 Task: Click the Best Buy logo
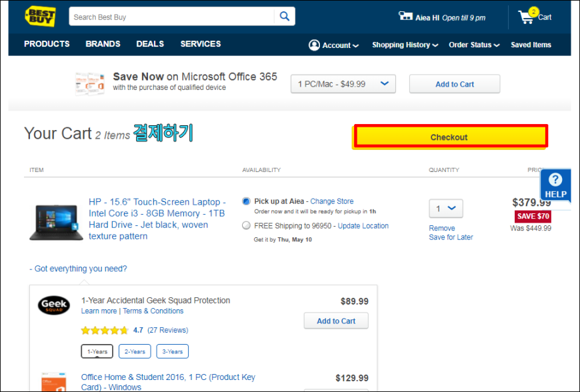[x=40, y=17]
